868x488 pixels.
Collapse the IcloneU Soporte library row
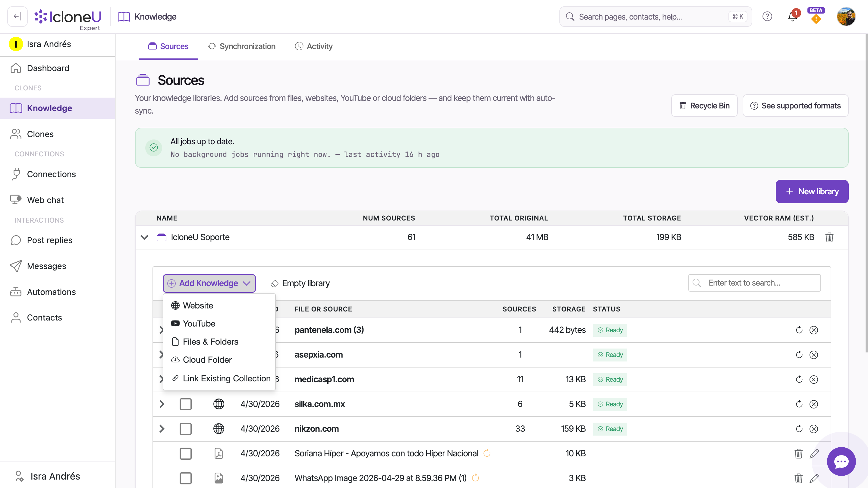pyautogui.click(x=144, y=237)
